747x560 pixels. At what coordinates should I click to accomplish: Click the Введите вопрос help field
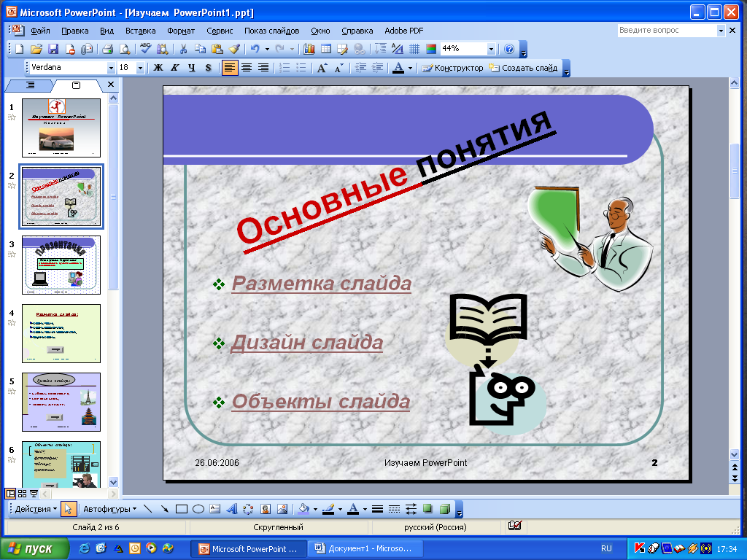coord(667,30)
